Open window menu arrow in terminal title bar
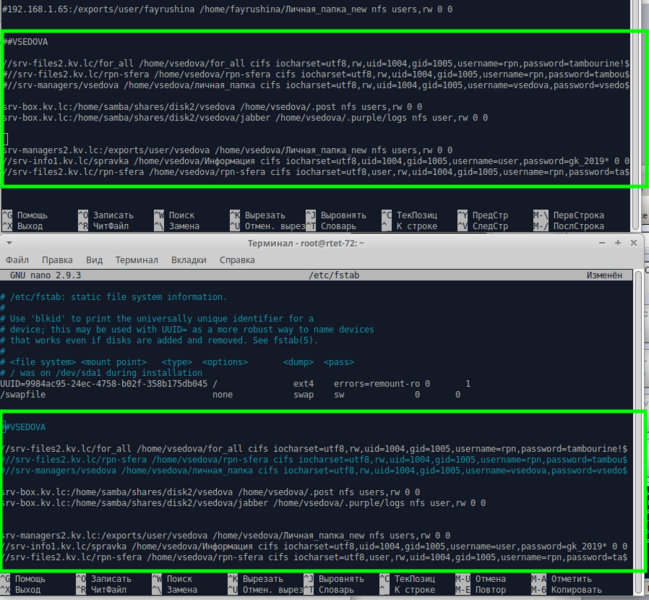 click(9, 243)
